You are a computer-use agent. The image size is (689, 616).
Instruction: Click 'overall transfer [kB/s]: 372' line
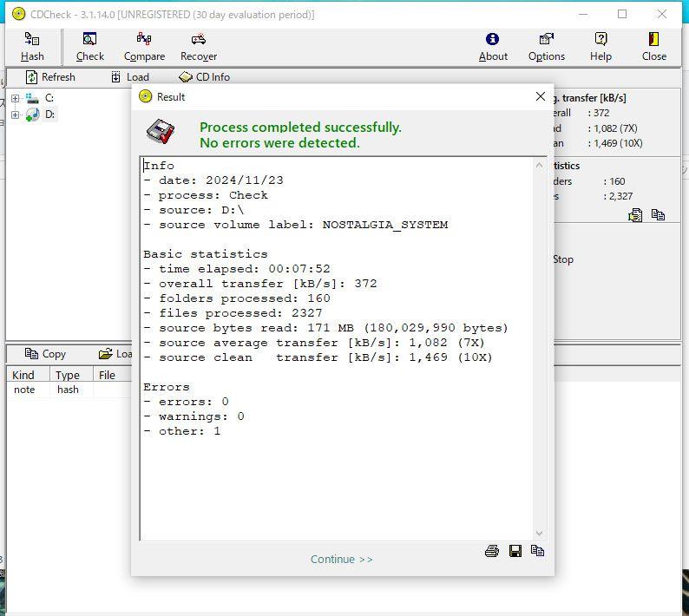point(260,284)
